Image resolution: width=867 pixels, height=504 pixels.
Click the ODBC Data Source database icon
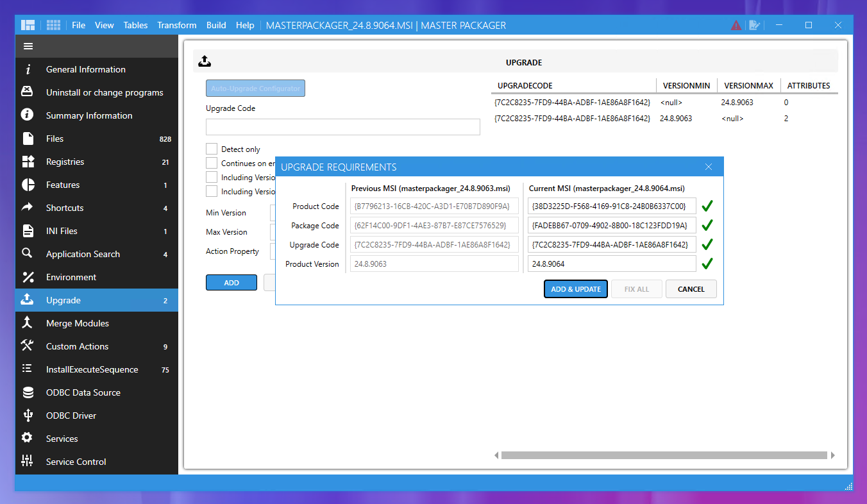tap(28, 392)
